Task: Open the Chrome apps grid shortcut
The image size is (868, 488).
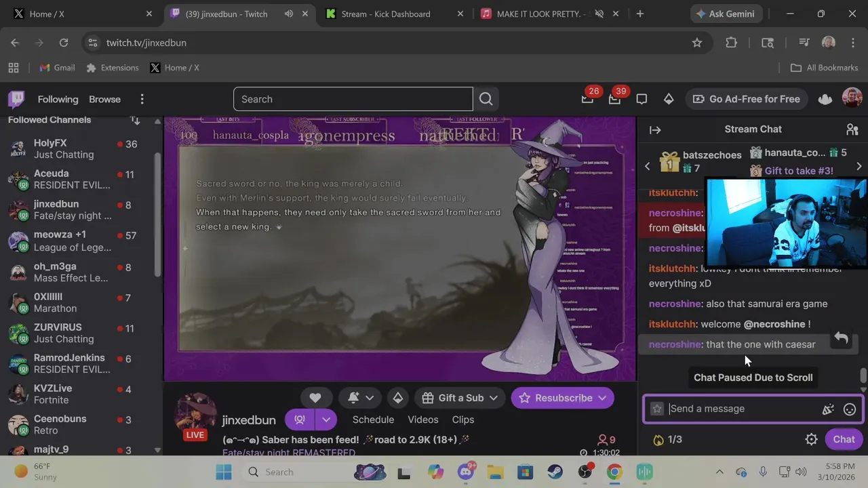Action: click(14, 68)
